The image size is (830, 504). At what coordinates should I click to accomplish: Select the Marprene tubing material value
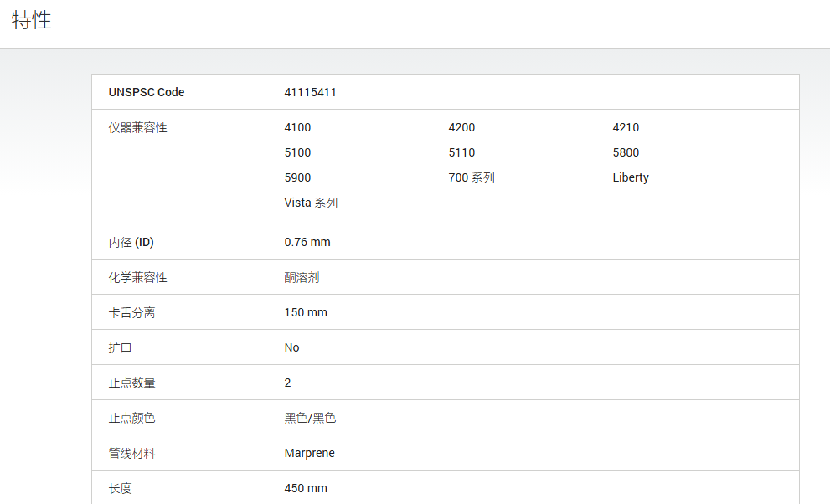pos(309,453)
